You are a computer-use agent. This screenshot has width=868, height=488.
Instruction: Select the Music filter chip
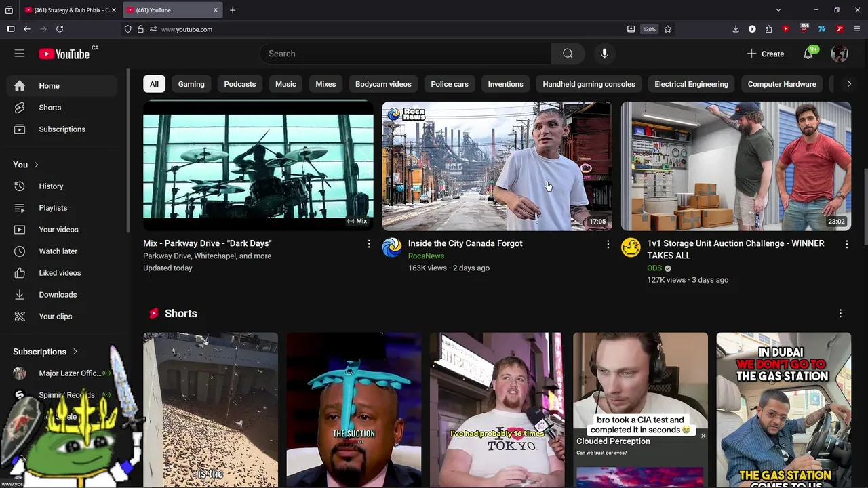(x=285, y=84)
